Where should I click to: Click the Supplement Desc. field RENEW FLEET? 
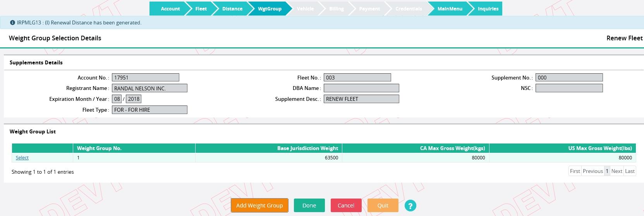[361, 99]
